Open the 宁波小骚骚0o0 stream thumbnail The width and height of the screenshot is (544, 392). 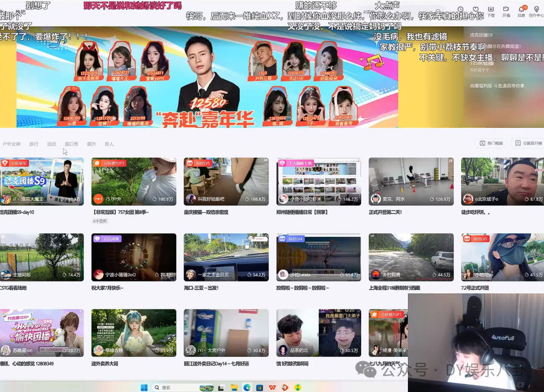pyautogui.click(x=133, y=257)
